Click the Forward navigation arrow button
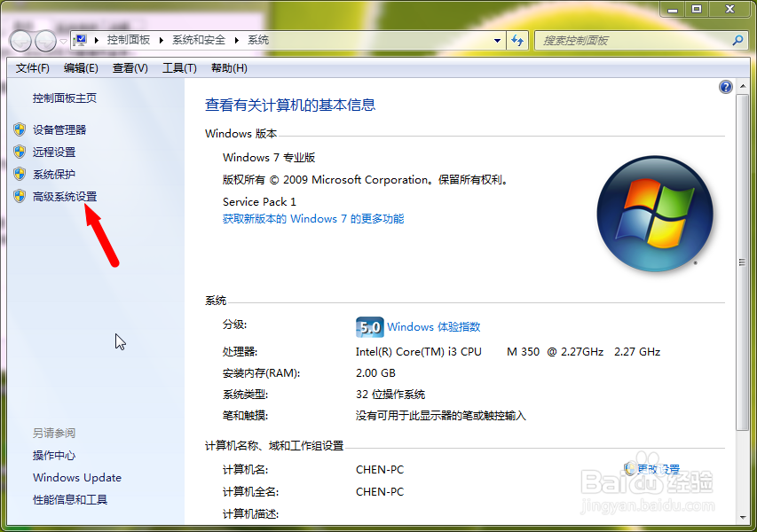 [45, 41]
